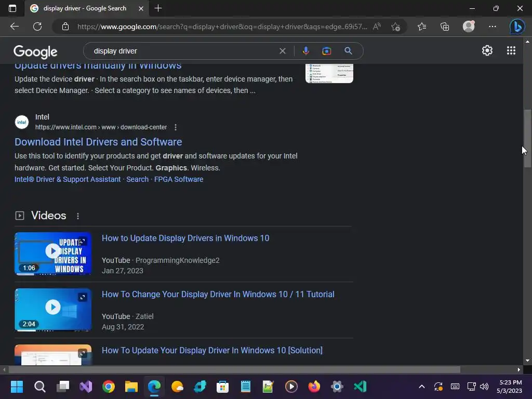Click the scroll up arrow
The image size is (532, 399).
point(527,42)
